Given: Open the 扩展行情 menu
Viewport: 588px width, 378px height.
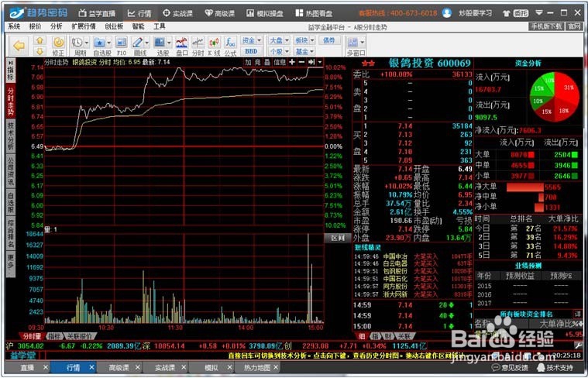Looking at the screenshot, I should (x=84, y=26).
